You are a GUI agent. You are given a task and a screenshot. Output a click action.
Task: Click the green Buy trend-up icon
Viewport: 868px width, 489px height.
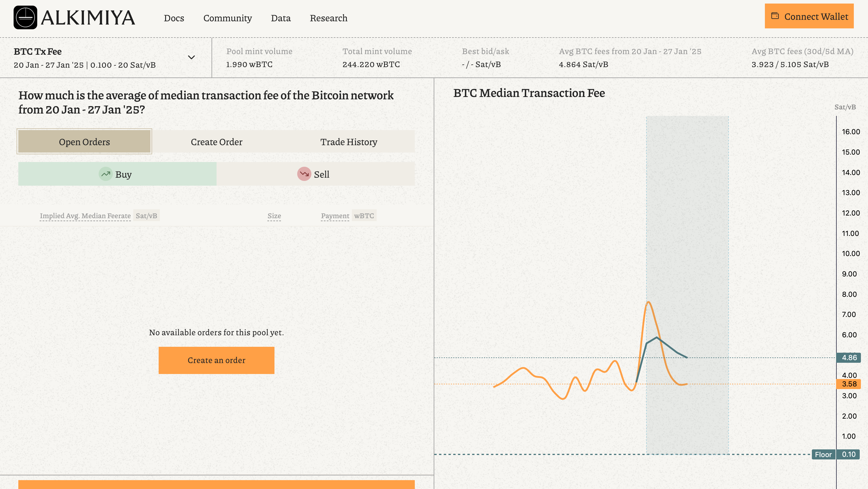click(x=105, y=174)
